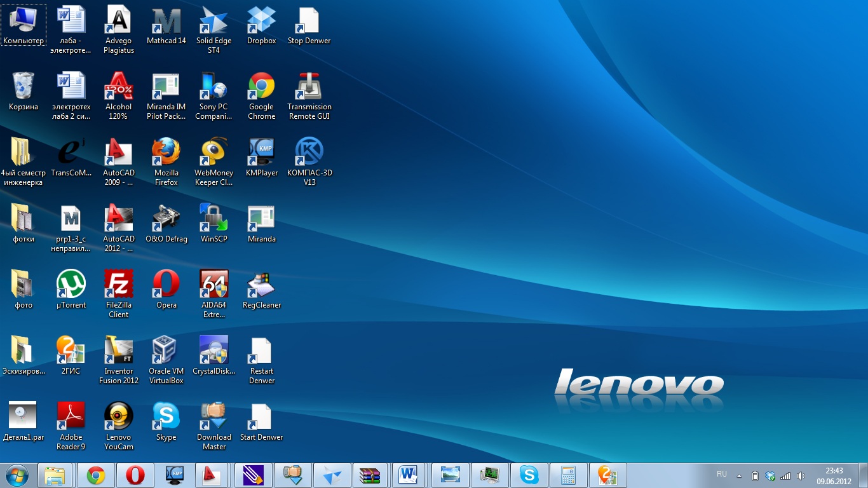Click the Skype desktop shortcut
The height and width of the screenshot is (488, 868).
point(166,422)
